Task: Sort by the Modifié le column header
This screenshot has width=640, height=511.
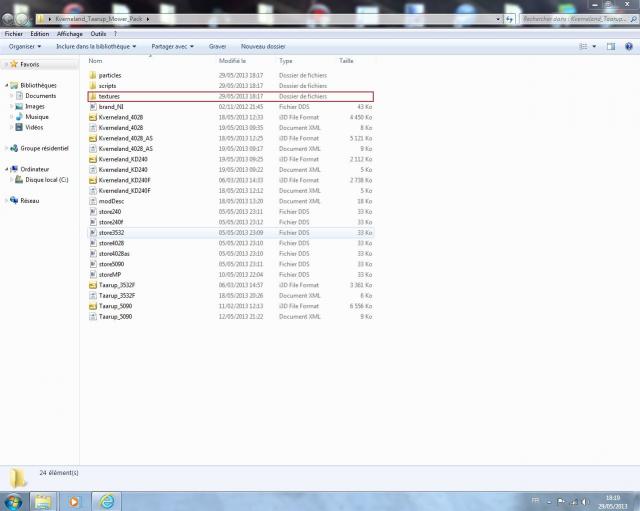Action: pyautogui.click(x=232, y=61)
